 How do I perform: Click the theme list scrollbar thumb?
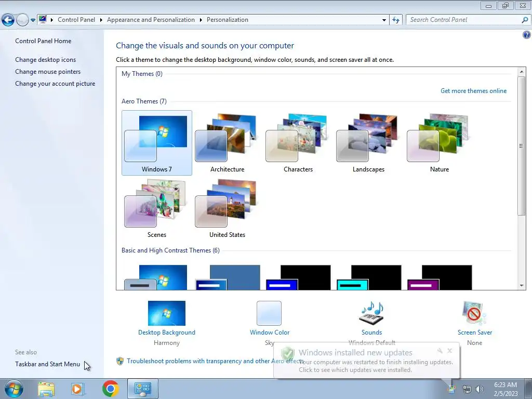click(x=522, y=146)
